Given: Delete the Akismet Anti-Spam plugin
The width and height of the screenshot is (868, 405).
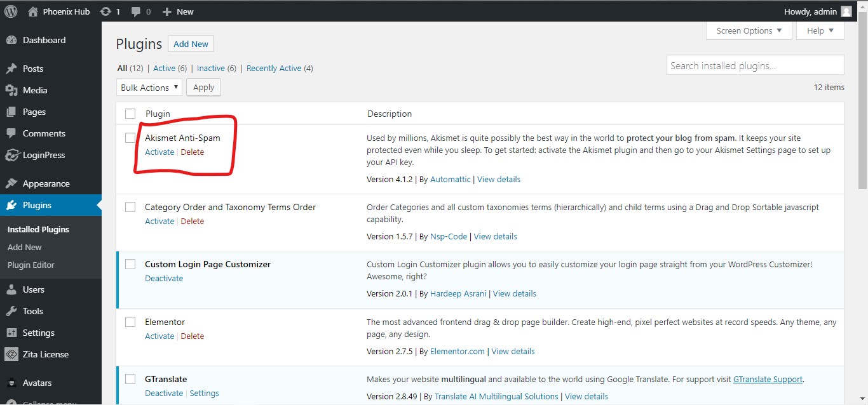Looking at the screenshot, I should (x=193, y=152).
